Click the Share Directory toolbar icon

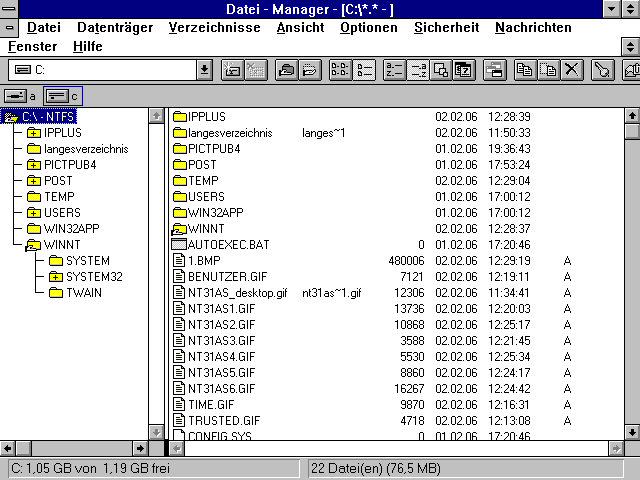[x=286, y=70]
